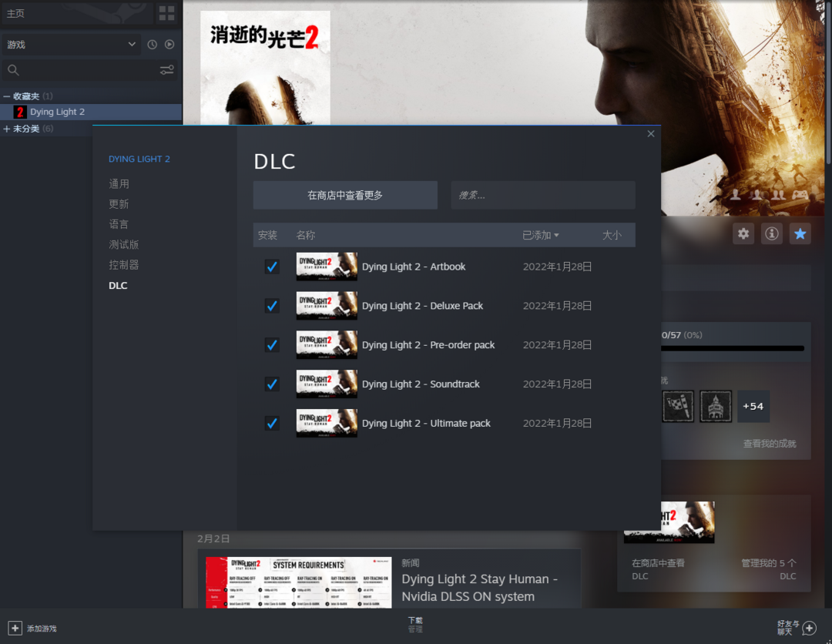
Task: Toggle the Ultimate pack DLC checkbox
Action: click(272, 423)
